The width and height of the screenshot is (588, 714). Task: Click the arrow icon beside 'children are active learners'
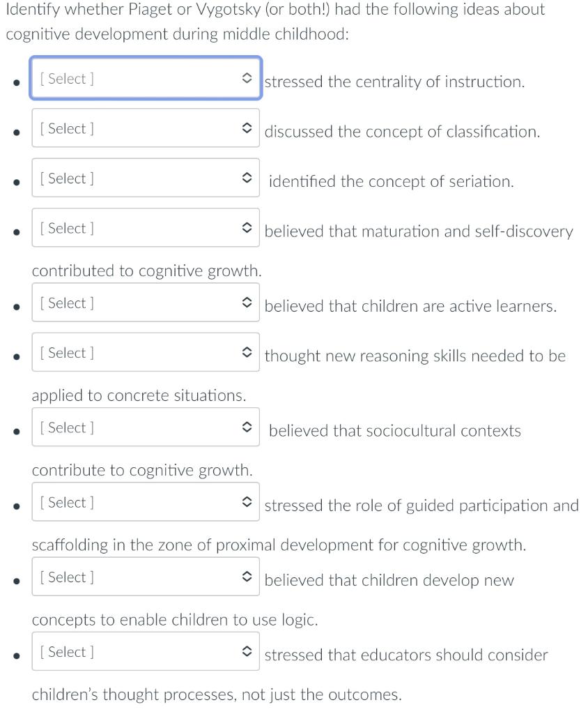(x=246, y=303)
